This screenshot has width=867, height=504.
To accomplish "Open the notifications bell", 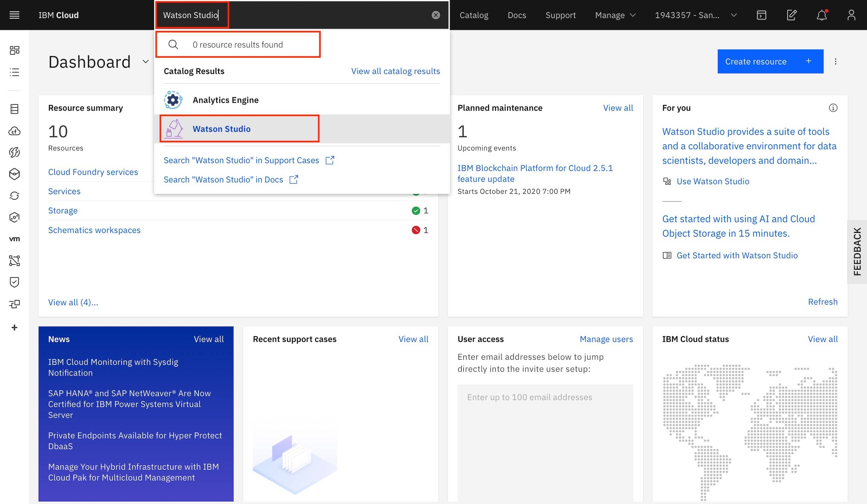I will [822, 15].
